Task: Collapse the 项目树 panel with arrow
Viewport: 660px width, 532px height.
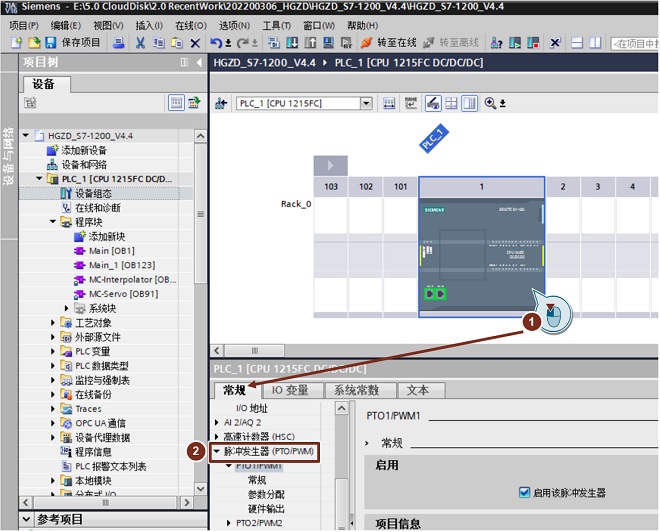Action: [x=199, y=63]
